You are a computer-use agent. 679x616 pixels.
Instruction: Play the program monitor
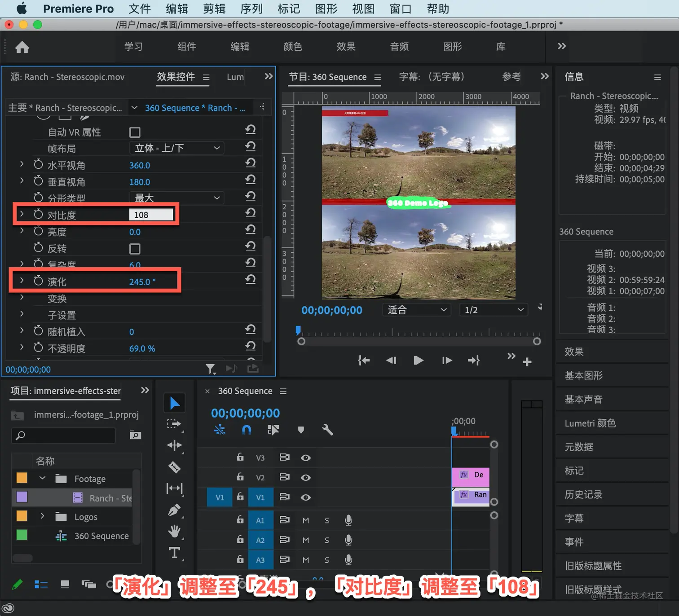[418, 361]
